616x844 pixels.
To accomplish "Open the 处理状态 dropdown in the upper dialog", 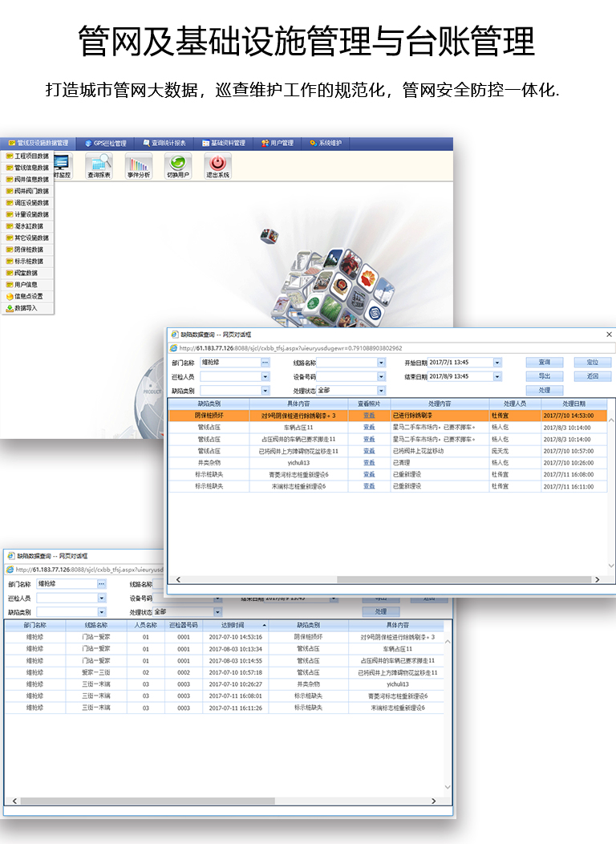I will 381,391.
